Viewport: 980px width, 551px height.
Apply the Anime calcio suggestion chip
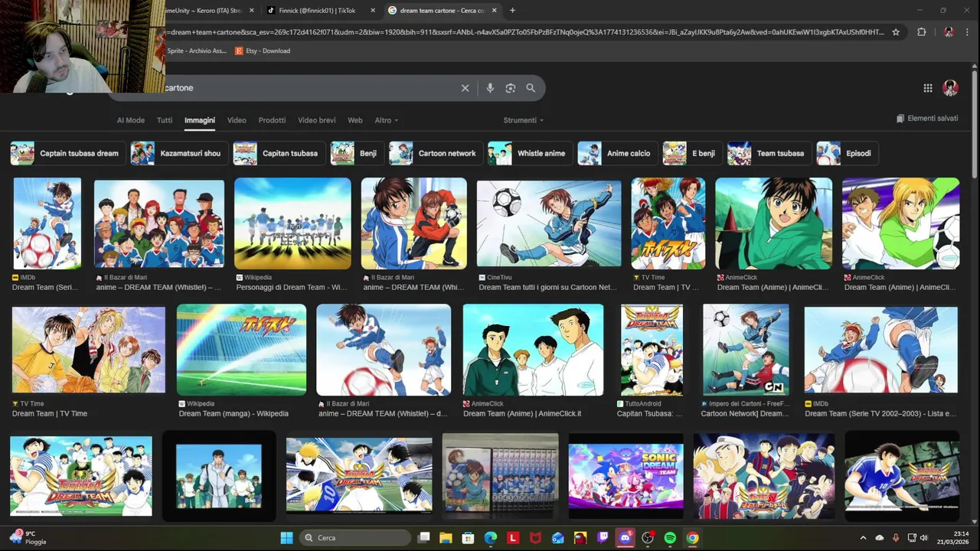click(x=618, y=153)
